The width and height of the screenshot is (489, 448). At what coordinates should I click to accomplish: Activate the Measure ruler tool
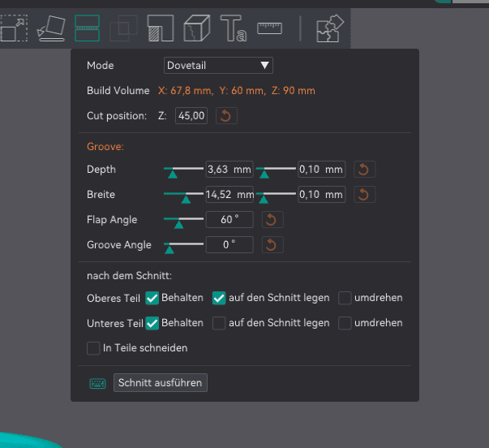(x=270, y=28)
